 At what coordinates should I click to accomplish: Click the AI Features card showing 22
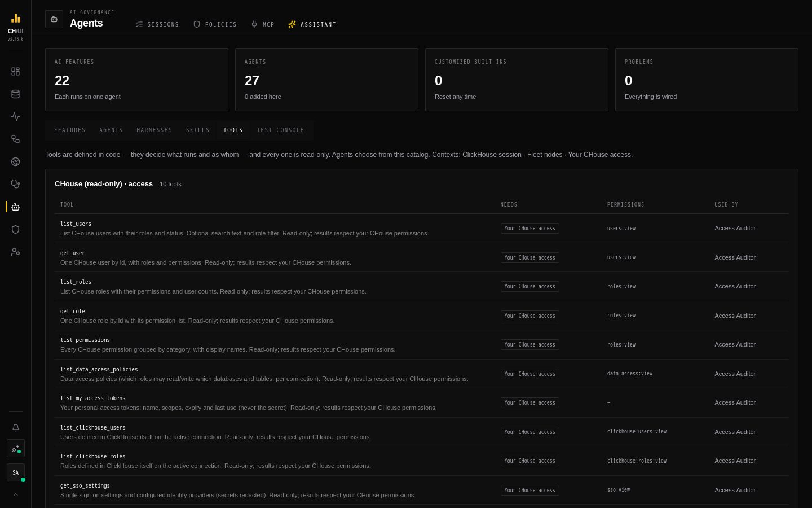tap(136, 80)
